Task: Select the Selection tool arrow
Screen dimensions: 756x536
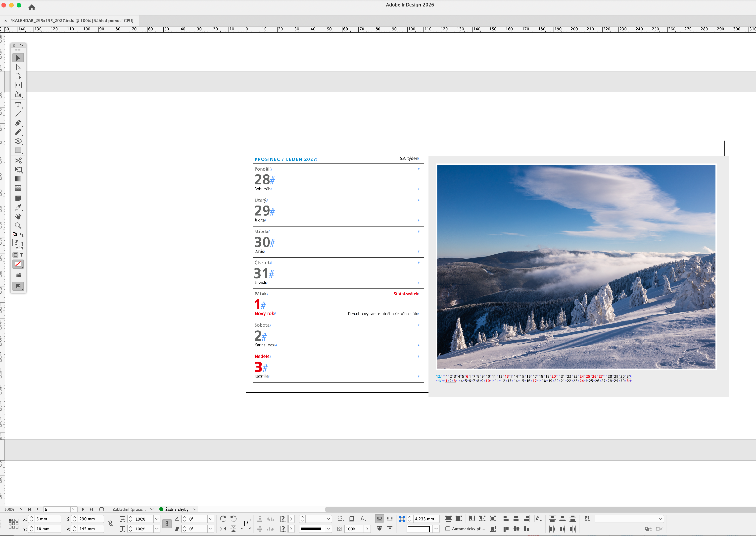Action: (18, 58)
